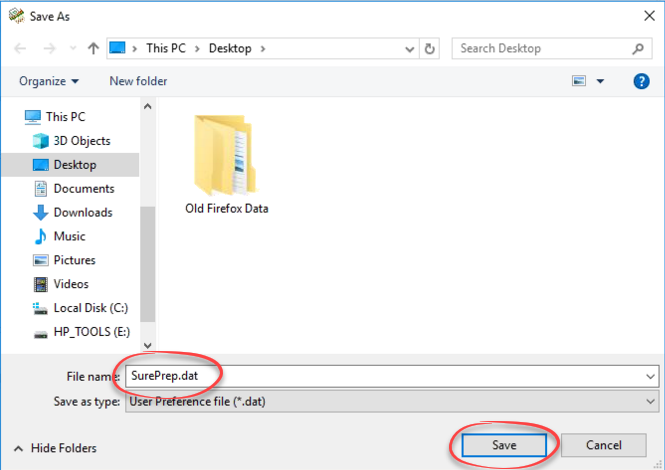The width and height of the screenshot is (665, 470).
Task: Open Videos in the sidebar
Action: pyautogui.click(x=71, y=284)
